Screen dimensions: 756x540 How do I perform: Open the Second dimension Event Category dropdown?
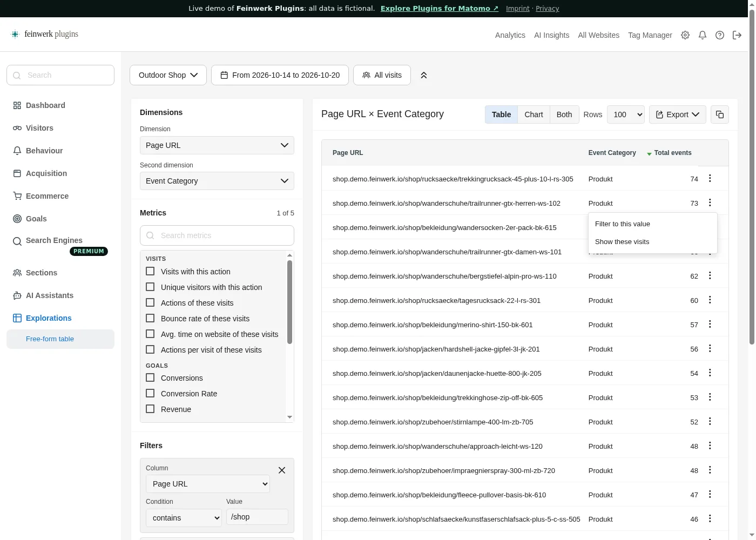tap(217, 181)
